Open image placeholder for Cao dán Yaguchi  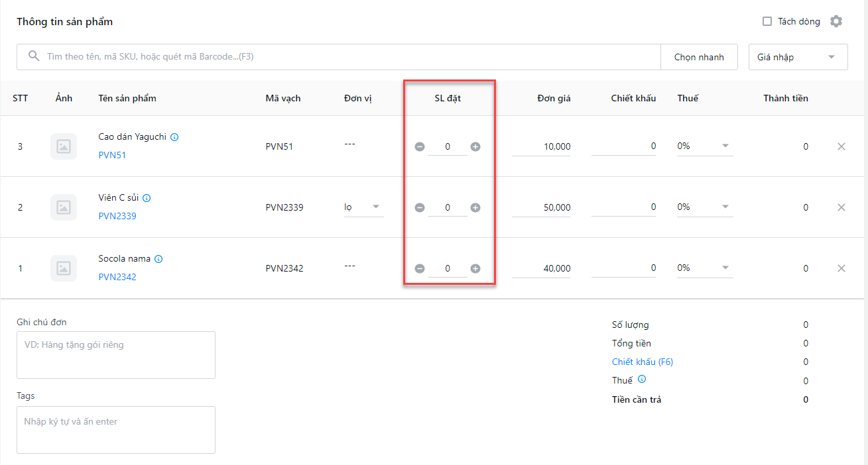click(x=64, y=146)
